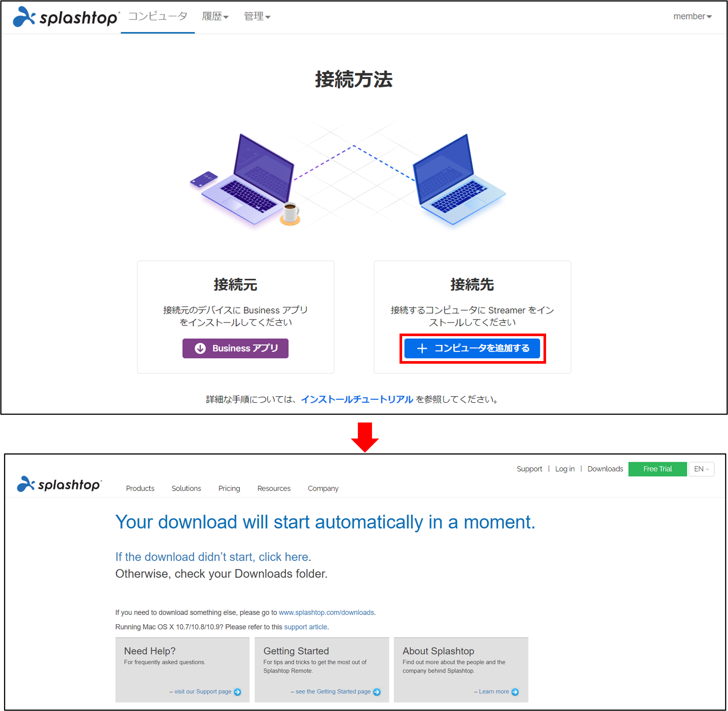Open the Company menu

point(323,488)
